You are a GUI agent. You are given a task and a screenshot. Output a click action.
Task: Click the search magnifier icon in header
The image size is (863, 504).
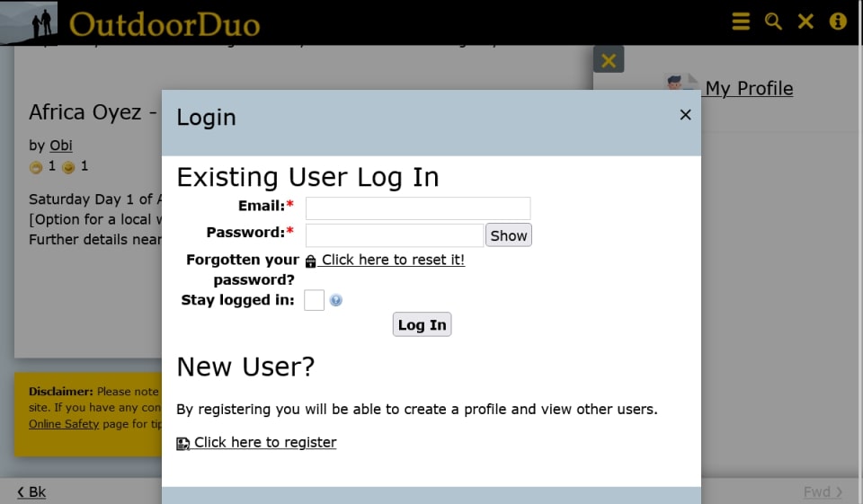[773, 22]
